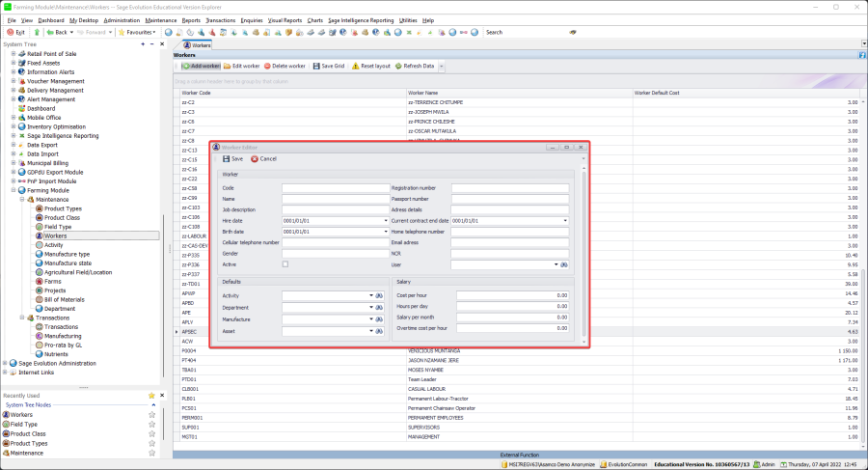Click the Reset layout warning icon
Image resolution: width=868 pixels, height=470 pixels.
pos(354,66)
